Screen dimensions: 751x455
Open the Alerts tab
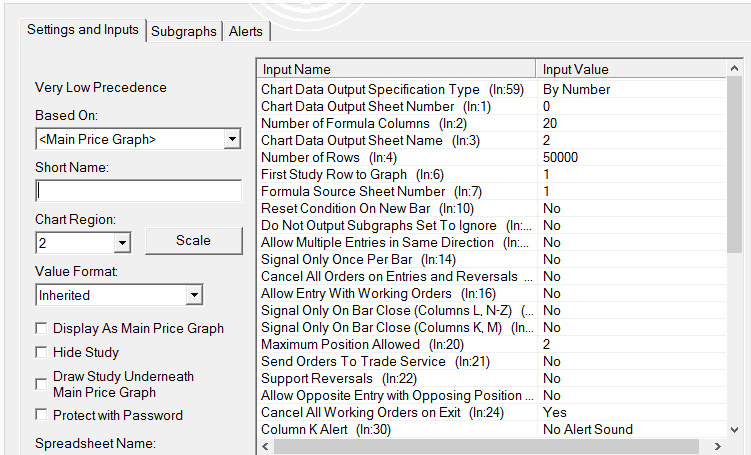pos(246,31)
